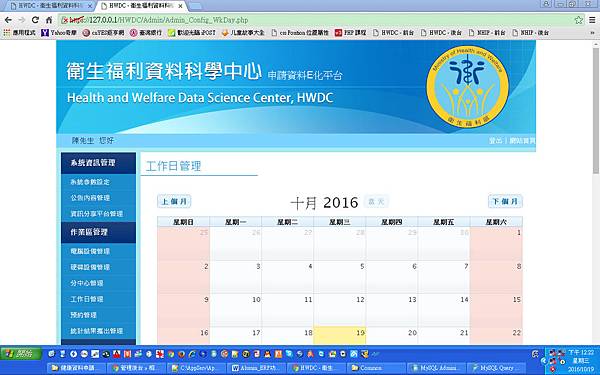Open 統計結果攜出管理 in the sidebar
Viewport: 600px width, 375px height.
point(98,331)
